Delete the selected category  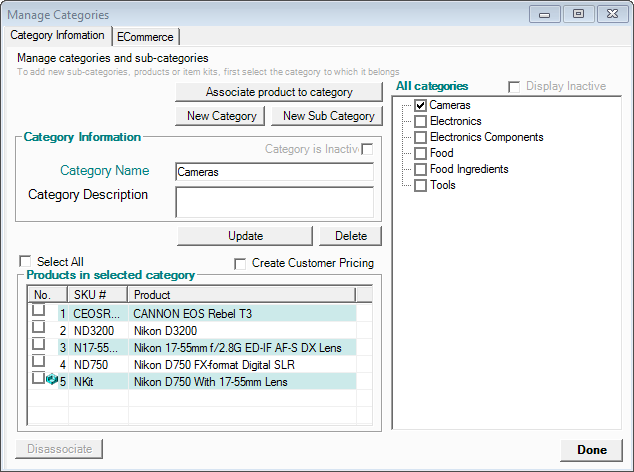[350, 236]
